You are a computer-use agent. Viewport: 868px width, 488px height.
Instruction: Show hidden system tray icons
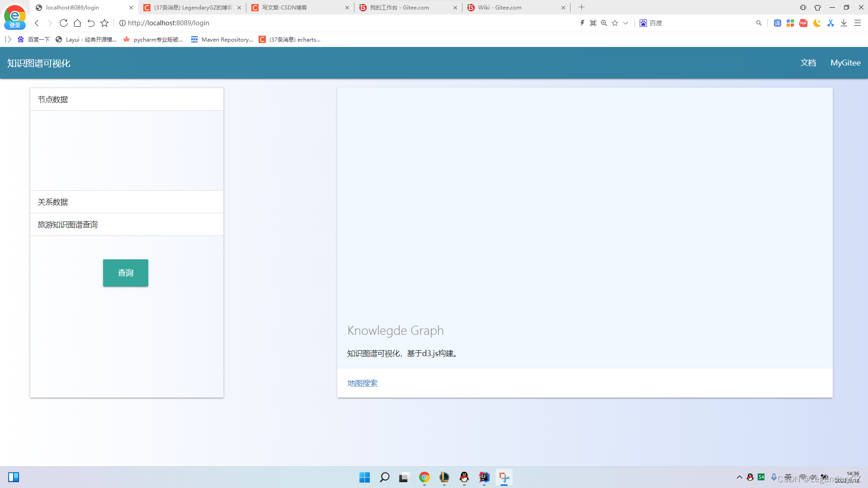[740, 477]
